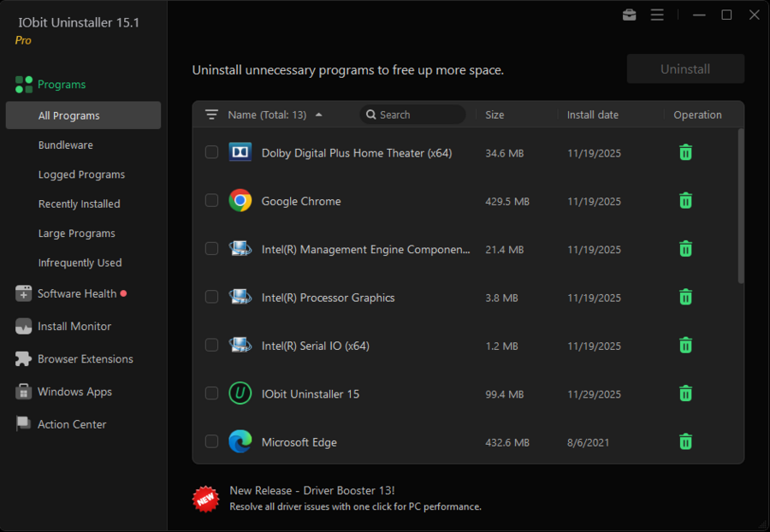Click the filter icon above the program list
This screenshot has height=532, width=770.
pos(211,114)
